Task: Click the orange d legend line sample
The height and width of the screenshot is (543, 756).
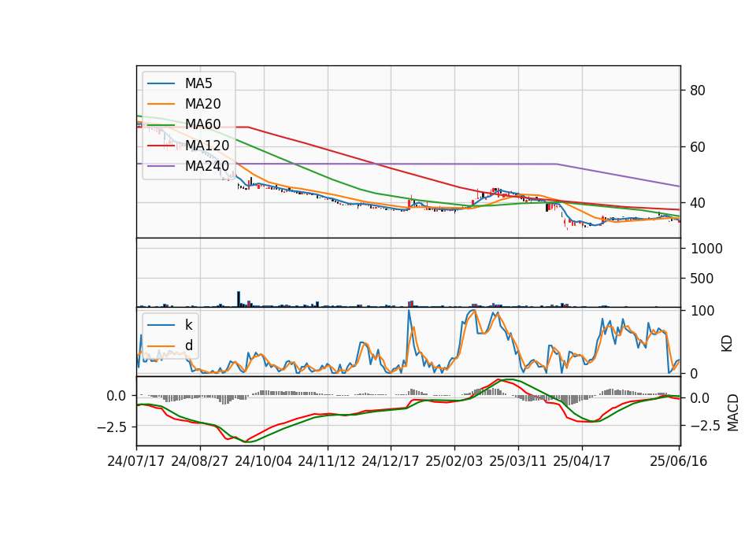Action: (x=161, y=345)
